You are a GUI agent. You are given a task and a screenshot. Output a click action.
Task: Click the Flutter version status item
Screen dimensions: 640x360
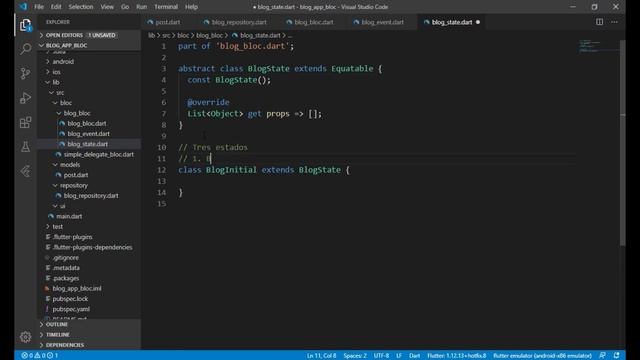456,356
